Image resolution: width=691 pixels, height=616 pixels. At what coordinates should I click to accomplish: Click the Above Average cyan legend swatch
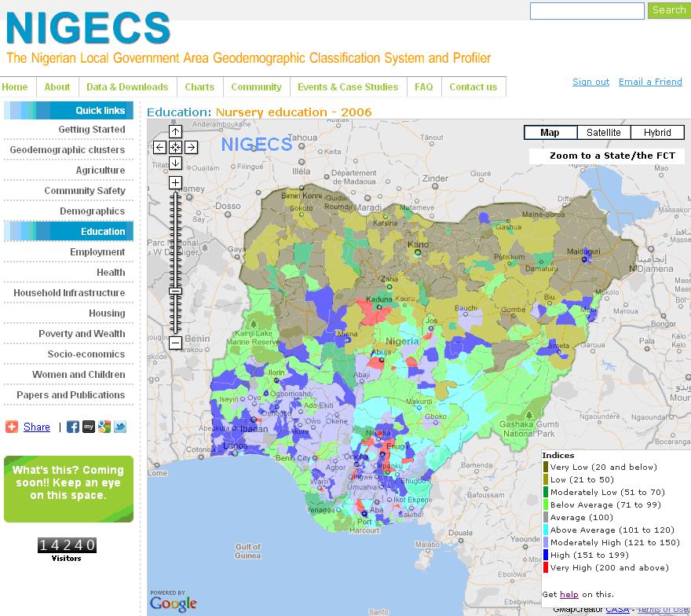pyautogui.click(x=546, y=530)
